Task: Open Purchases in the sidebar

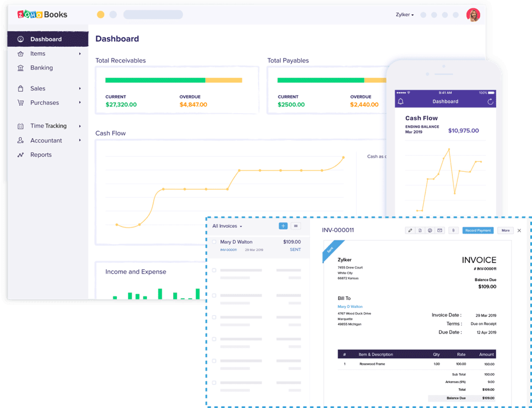Action: (44, 102)
